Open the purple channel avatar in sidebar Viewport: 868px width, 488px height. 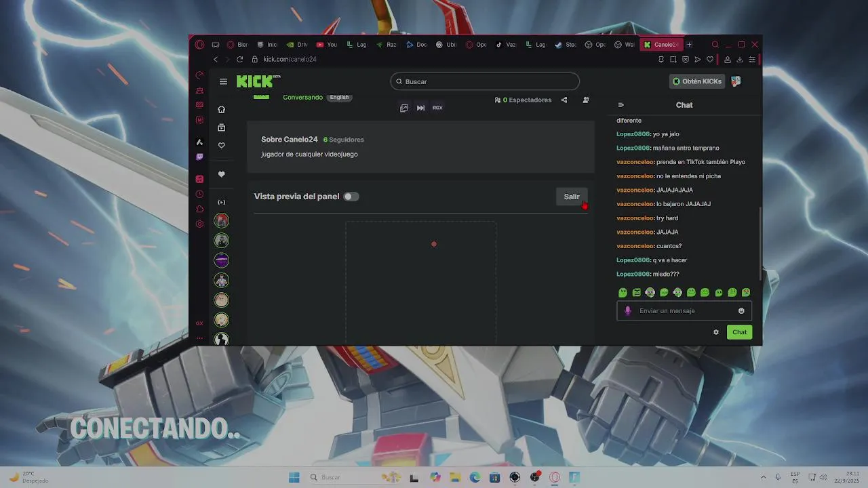click(x=221, y=260)
